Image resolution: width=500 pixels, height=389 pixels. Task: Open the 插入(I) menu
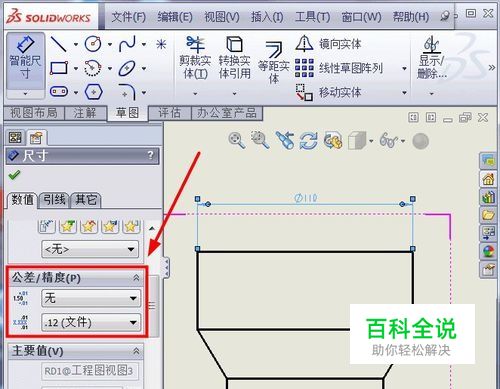(x=267, y=17)
